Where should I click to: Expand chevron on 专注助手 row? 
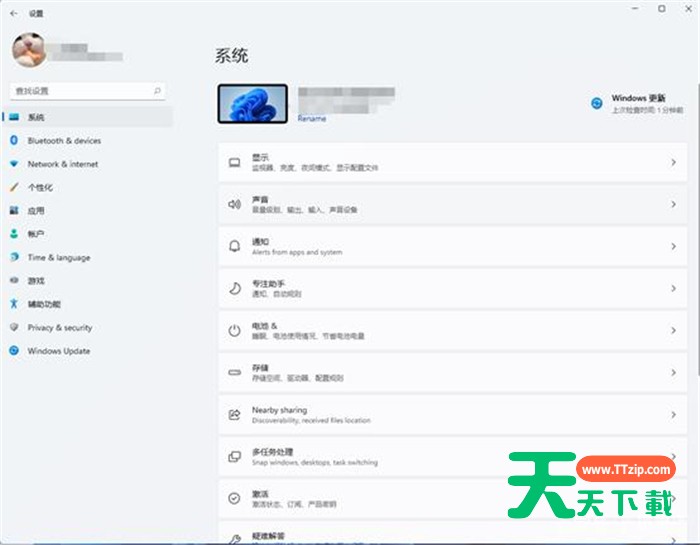673,289
